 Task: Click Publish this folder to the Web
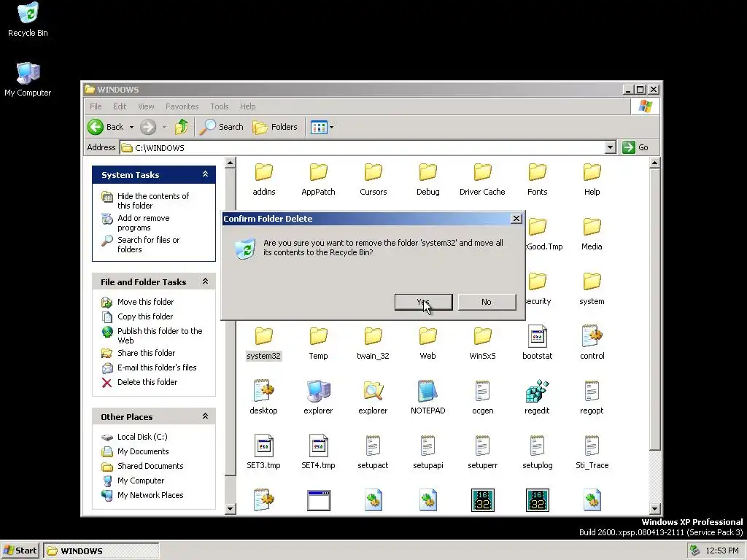[x=160, y=335]
